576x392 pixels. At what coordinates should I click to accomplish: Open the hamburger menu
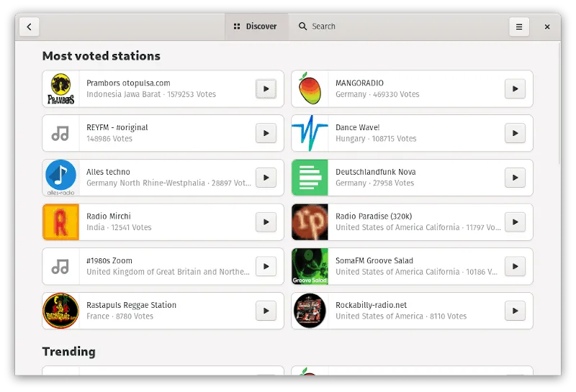[x=519, y=27]
